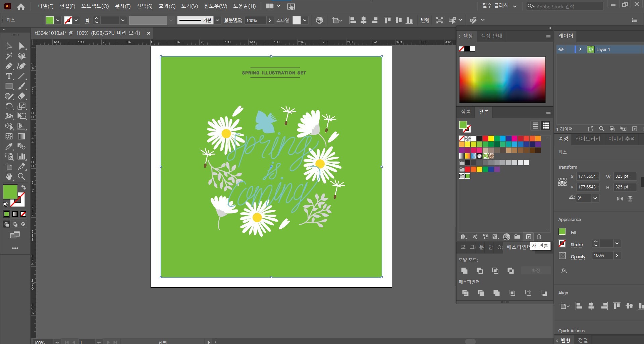This screenshot has width=644, height=344.
Task: Click the Opacity link in Appearance
Action: tap(578, 257)
